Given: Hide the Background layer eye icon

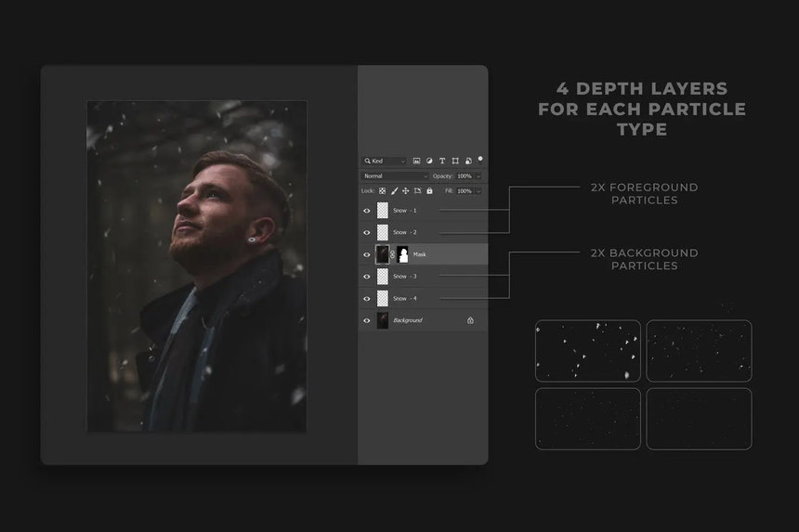Looking at the screenshot, I should (367, 320).
